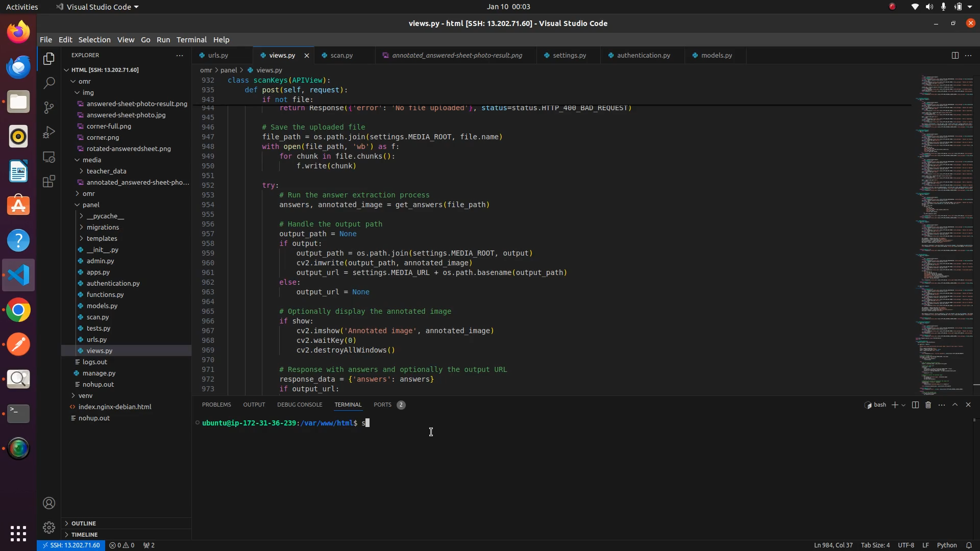This screenshot has width=980, height=551.
Task: Open the Search view in activity bar
Action: [x=49, y=83]
